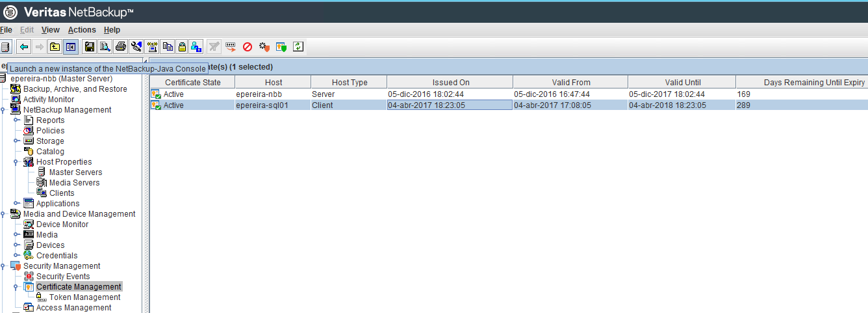Click Issued On cell '04-abr-2017 18:23:05'
This screenshot has width=868, height=313.
[x=450, y=105]
